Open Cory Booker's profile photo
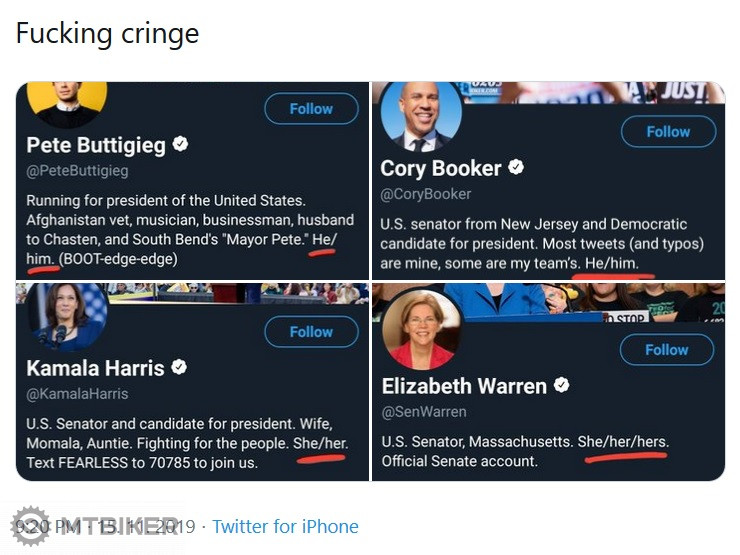 point(420,116)
